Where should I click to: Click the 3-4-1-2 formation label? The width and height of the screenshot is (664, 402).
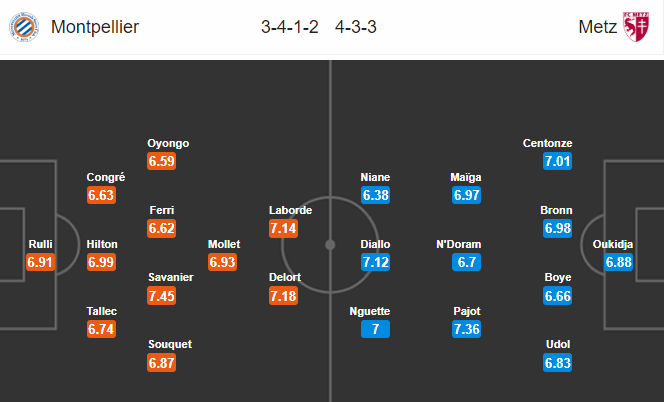pos(290,27)
